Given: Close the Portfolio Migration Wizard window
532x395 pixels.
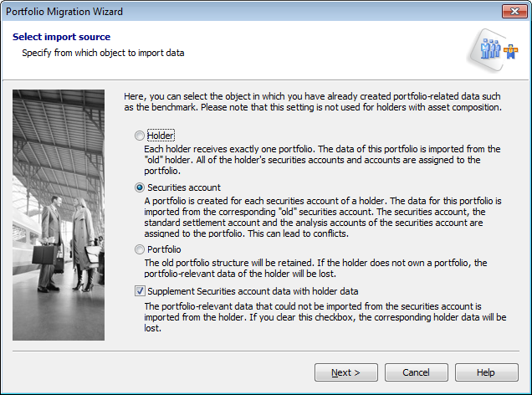Looking at the screenshot, I should pos(511,12).
